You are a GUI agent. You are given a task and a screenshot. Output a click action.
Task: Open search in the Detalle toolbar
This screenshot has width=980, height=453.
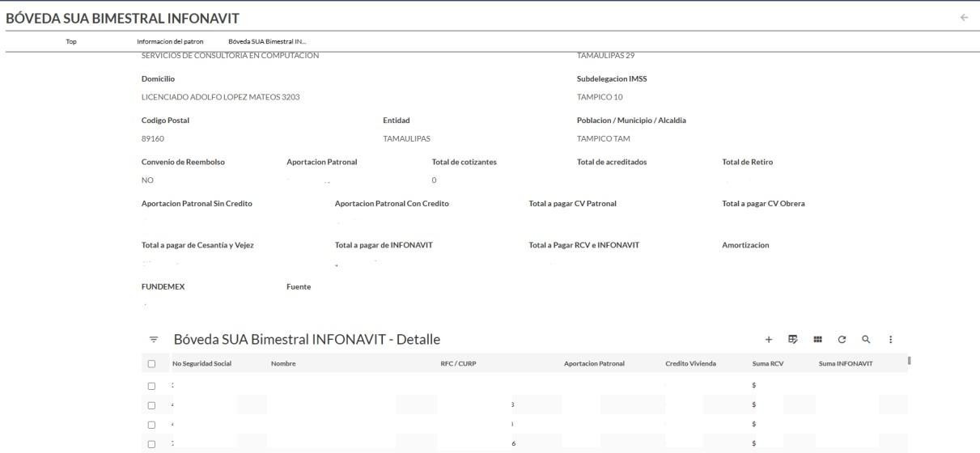(866, 340)
